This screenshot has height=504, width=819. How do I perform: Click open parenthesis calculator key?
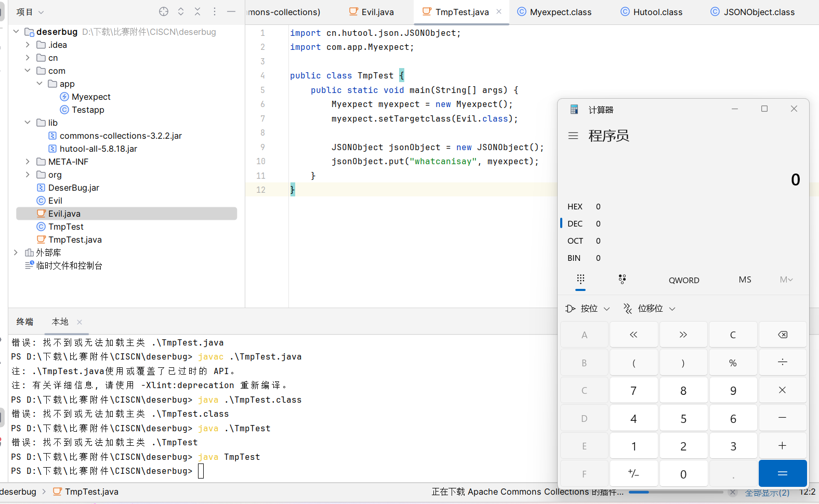coord(633,363)
